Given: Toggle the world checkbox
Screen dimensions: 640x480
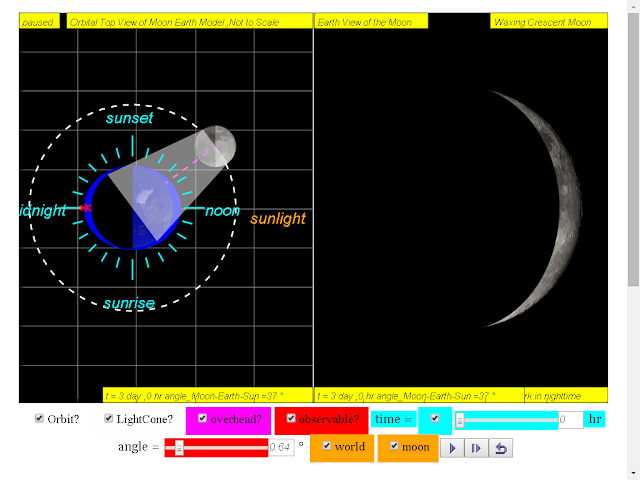Looking at the screenshot, I should tap(327, 446).
